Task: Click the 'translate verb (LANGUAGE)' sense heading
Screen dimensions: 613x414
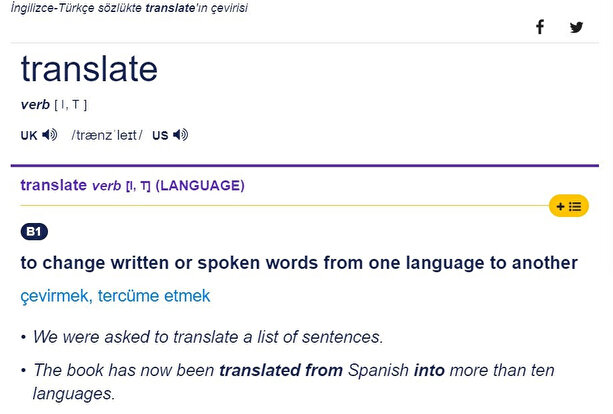Action: (x=132, y=185)
